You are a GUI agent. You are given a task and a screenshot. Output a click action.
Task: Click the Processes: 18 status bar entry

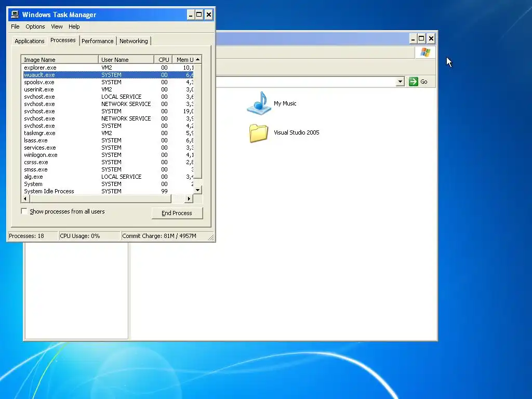[33, 236]
